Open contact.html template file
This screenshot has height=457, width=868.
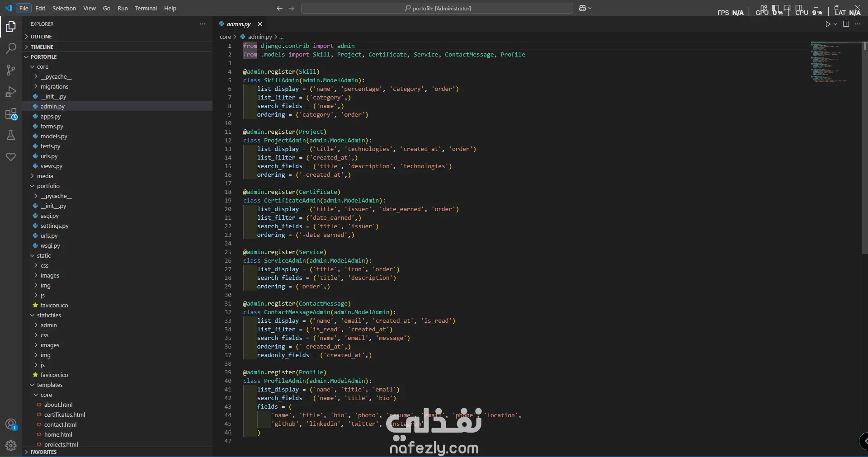(118, 425)
